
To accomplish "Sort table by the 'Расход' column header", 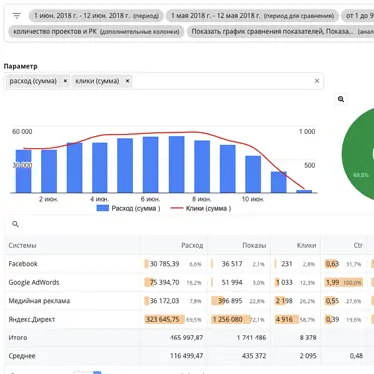I will click(x=192, y=245).
